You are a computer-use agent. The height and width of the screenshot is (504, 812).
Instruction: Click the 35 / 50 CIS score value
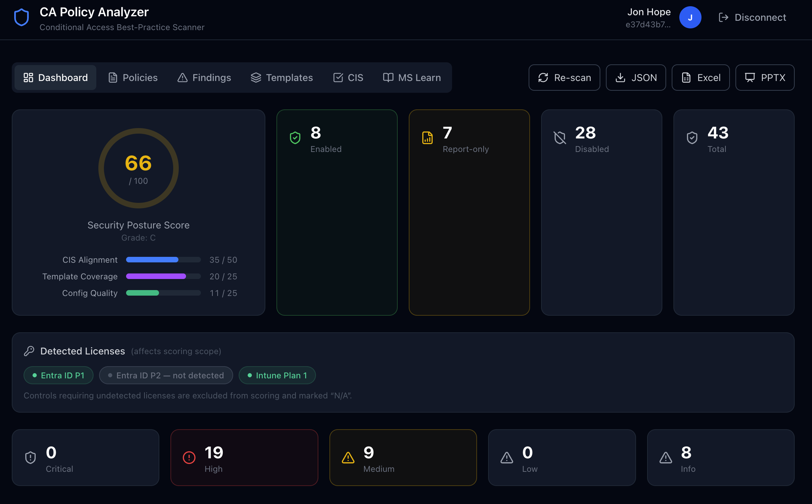tap(223, 260)
